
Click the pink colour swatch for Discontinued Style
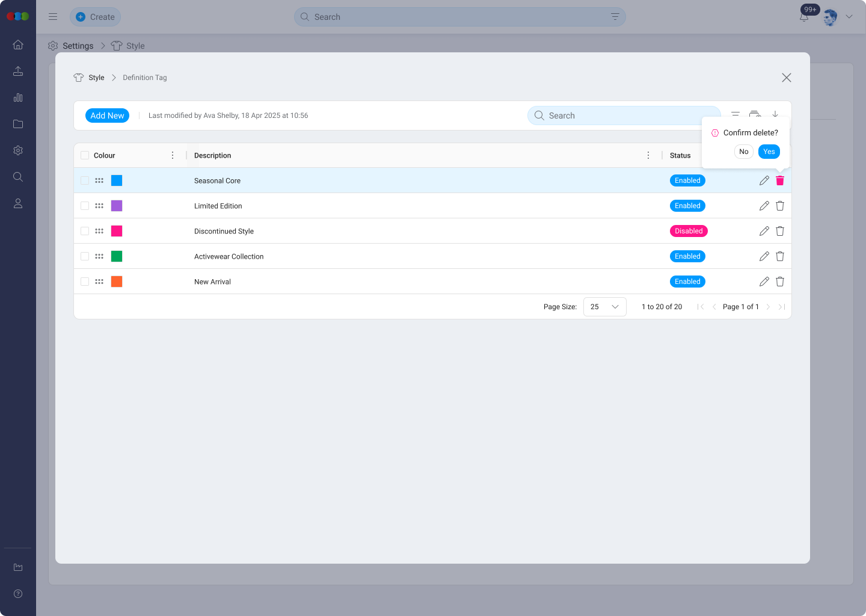117,231
